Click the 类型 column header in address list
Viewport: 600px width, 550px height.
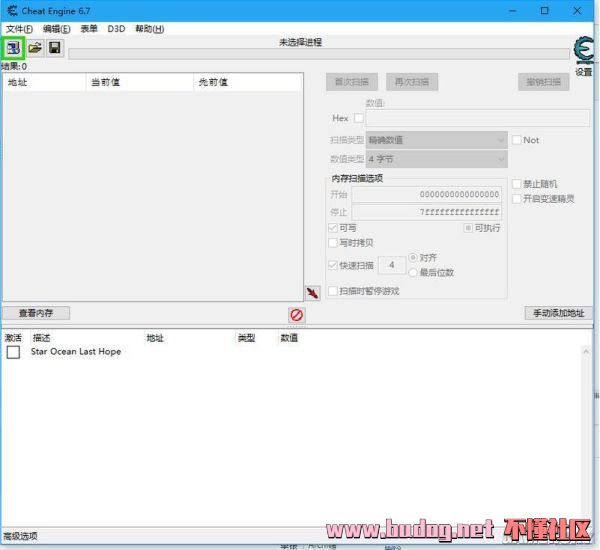coord(246,338)
